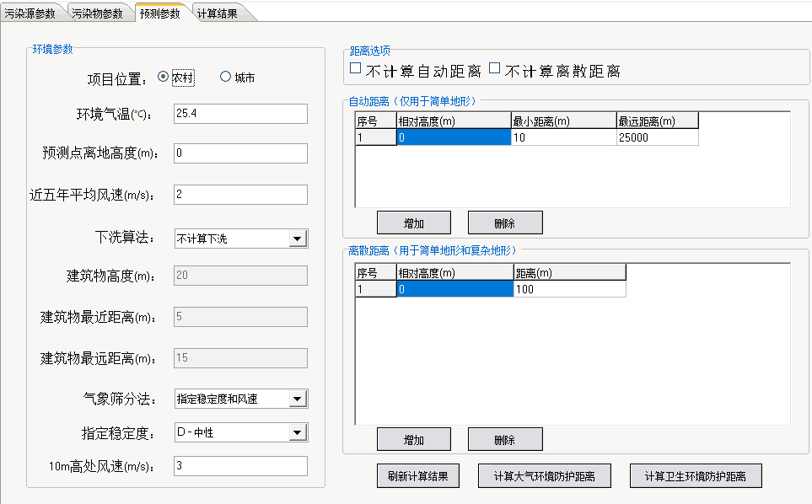Open the 下洗算法 dropdown
This screenshot has height=504, width=812.
[297, 239]
